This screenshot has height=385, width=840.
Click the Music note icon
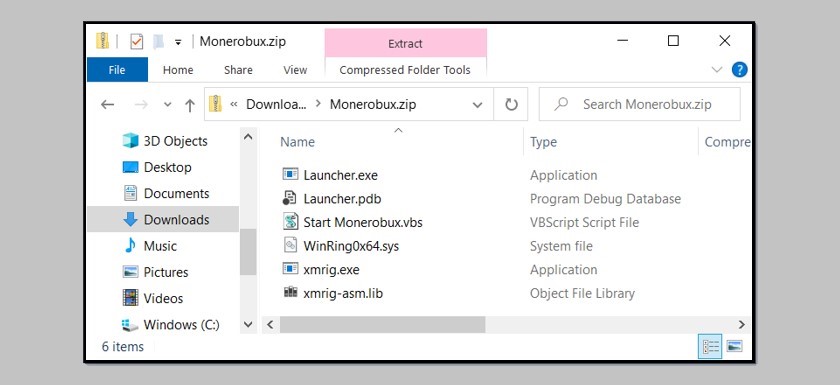(x=130, y=246)
